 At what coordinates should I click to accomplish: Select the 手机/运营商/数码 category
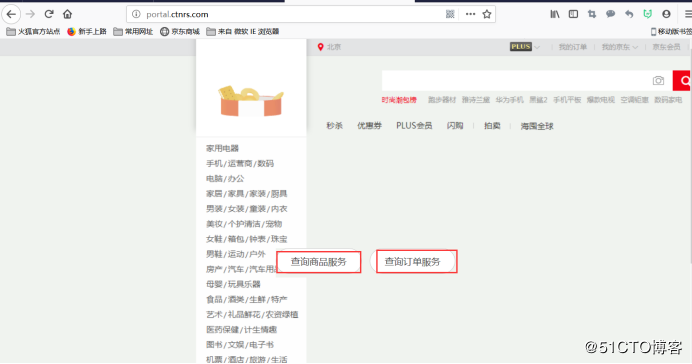(x=240, y=164)
